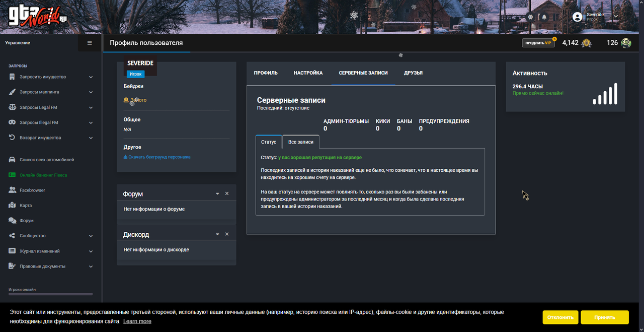Click the Fleeca banking card icon

[12, 175]
